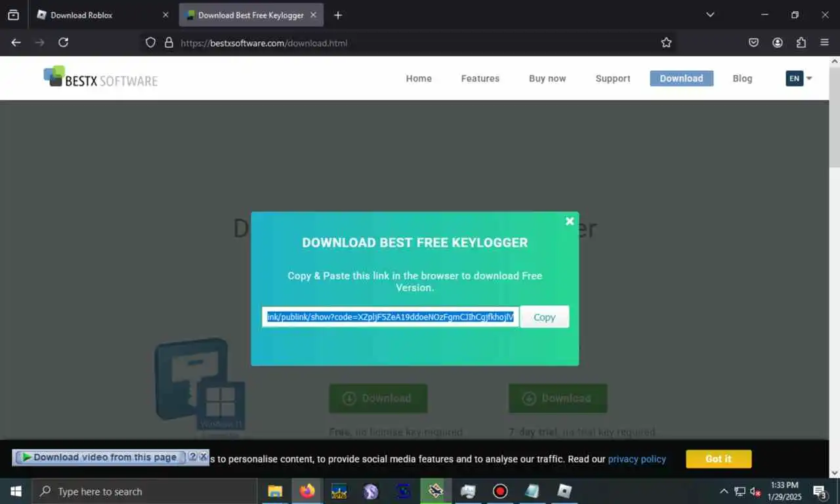Switch to the Download Roblox tab
This screenshot has height=504, width=840.
(103, 14)
